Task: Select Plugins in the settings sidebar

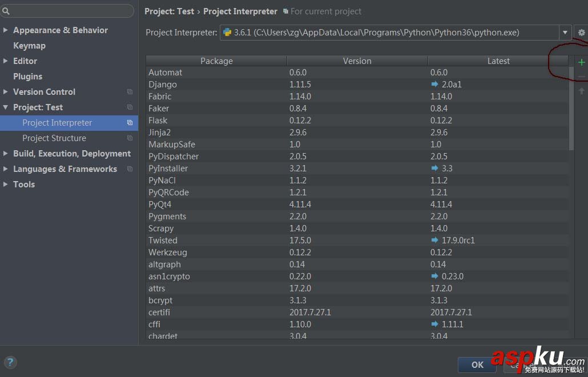Action: [x=27, y=76]
